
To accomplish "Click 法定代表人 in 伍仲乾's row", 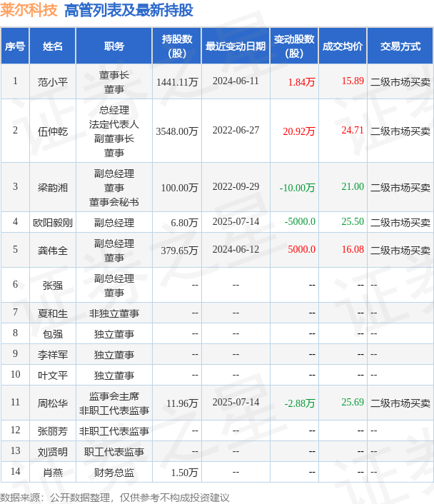I will click(114, 124).
